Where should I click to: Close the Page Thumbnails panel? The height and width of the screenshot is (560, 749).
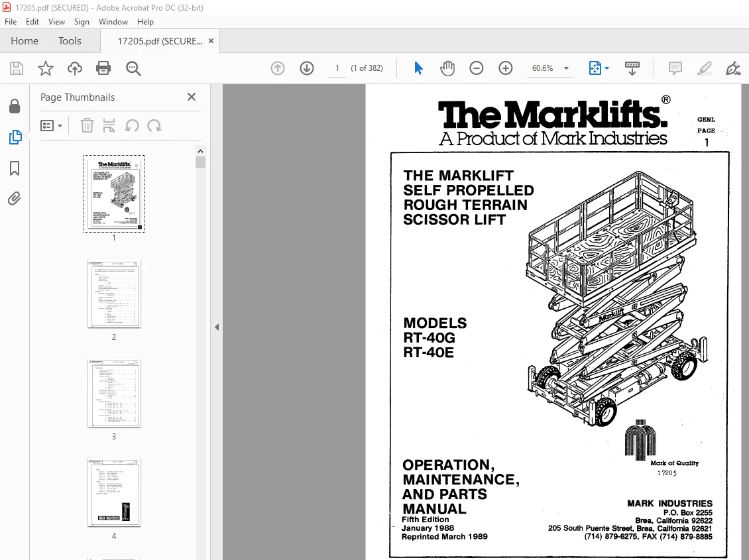point(192,97)
